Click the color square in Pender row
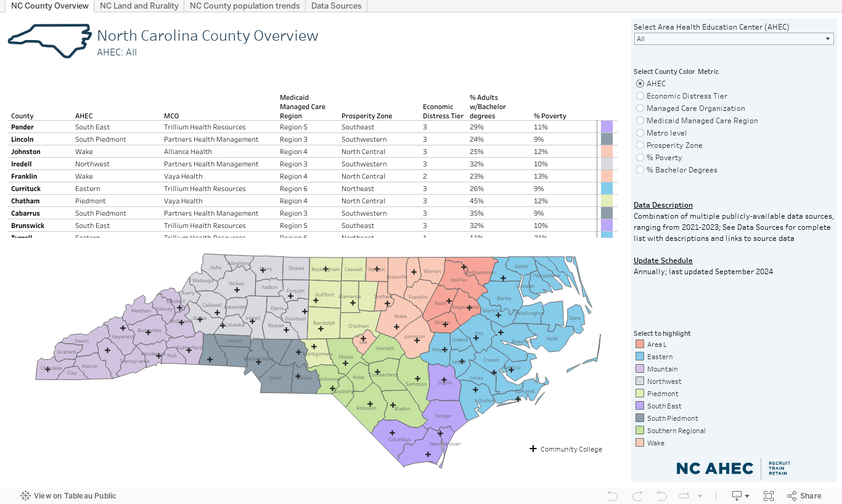 (x=607, y=127)
